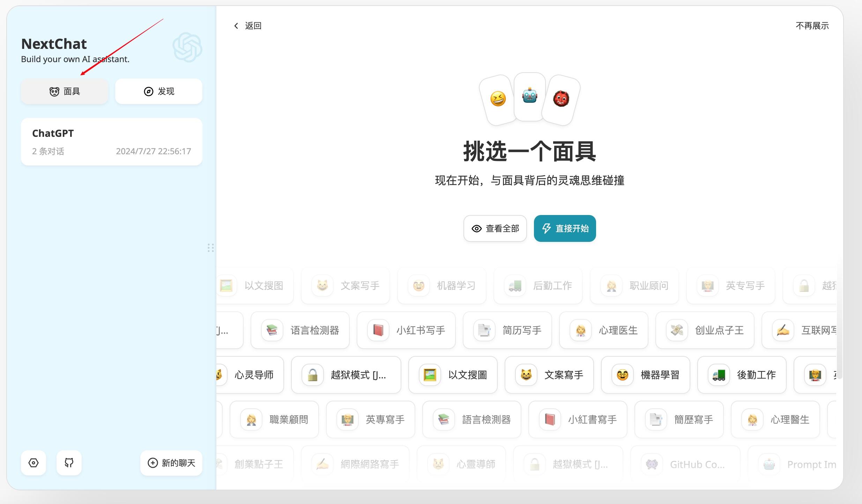This screenshot has width=862, height=504.
Task: Open the ChatGPT conversation entry
Action: 111,141
